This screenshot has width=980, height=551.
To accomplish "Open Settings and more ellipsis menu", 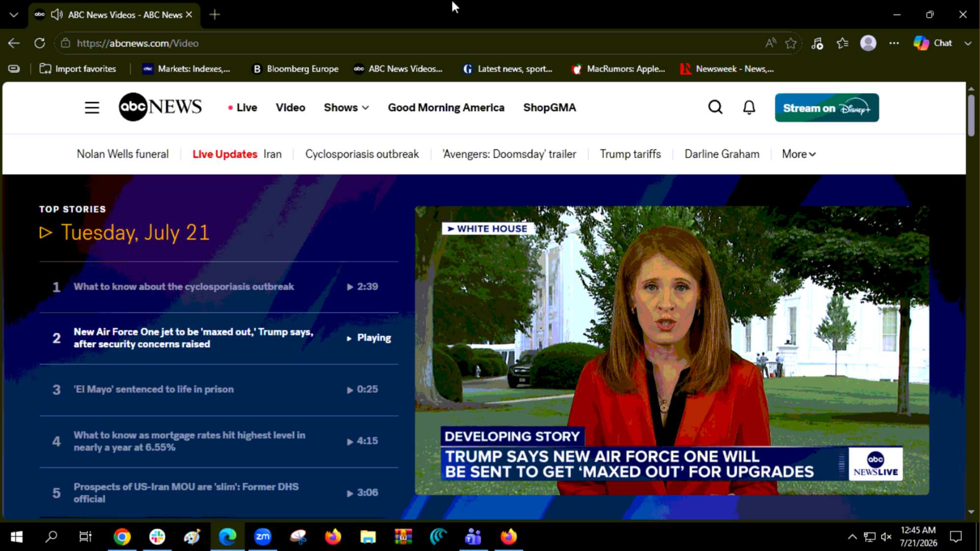I will [x=894, y=43].
